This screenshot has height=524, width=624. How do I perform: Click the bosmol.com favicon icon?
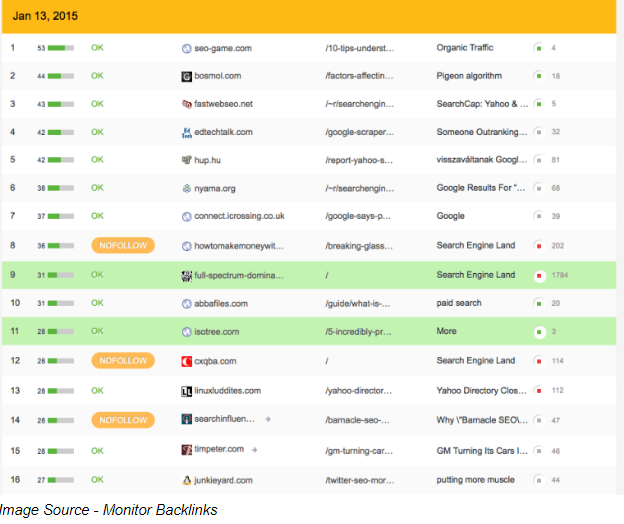pos(186,76)
